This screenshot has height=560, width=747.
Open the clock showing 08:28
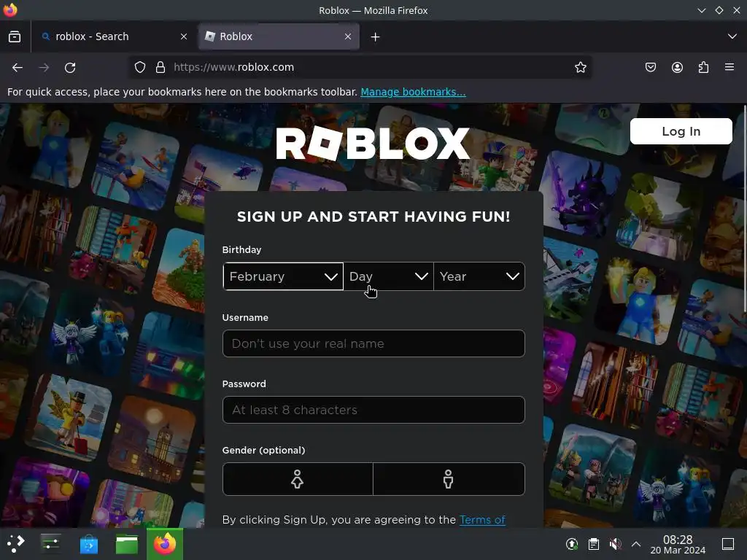pyautogui.click(x=678, y=544)
